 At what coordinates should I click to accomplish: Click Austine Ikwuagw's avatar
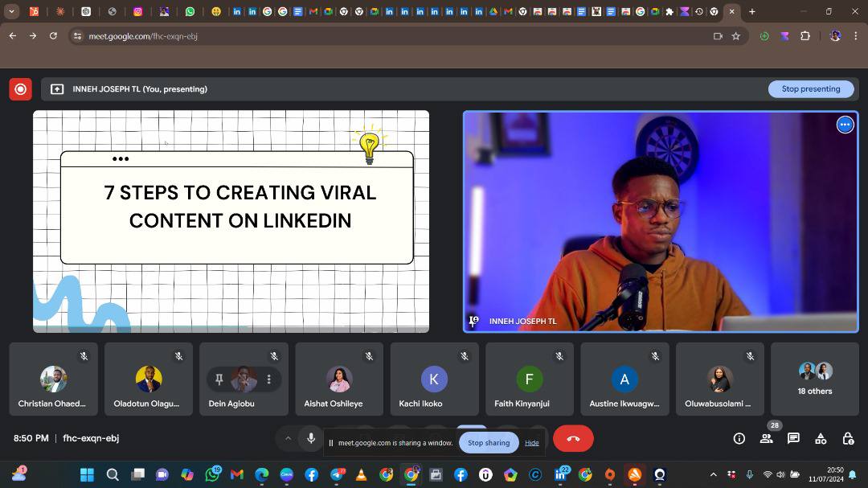click(x=624, y=379)
